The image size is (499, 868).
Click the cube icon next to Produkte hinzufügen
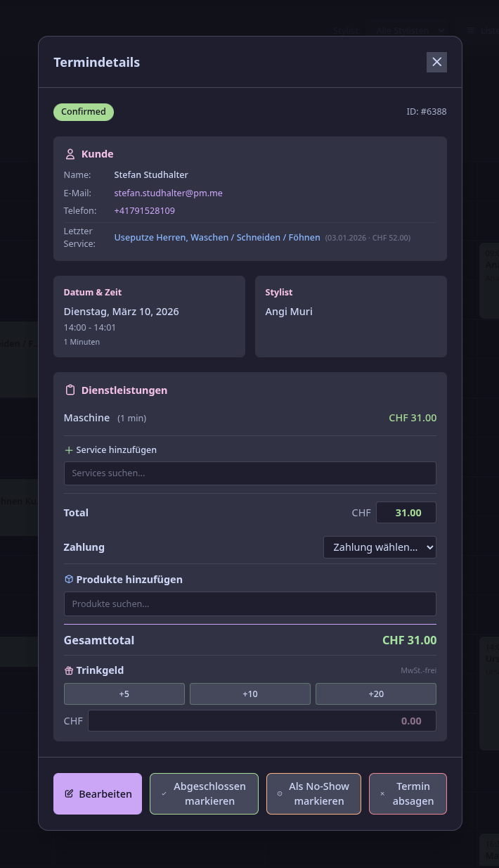coord(68,579)
